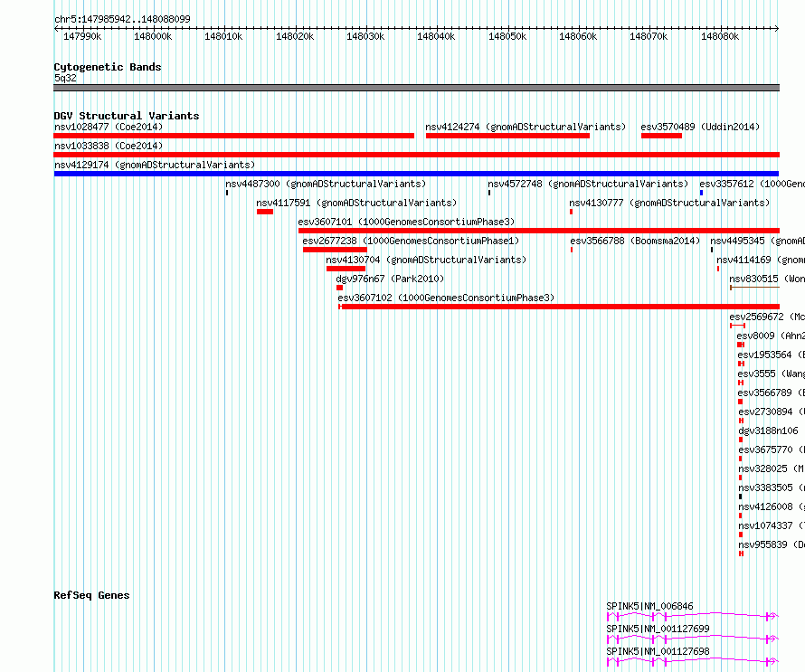
Task: Click the RefSeq Genes track title
Action: [x=91, y=595]
